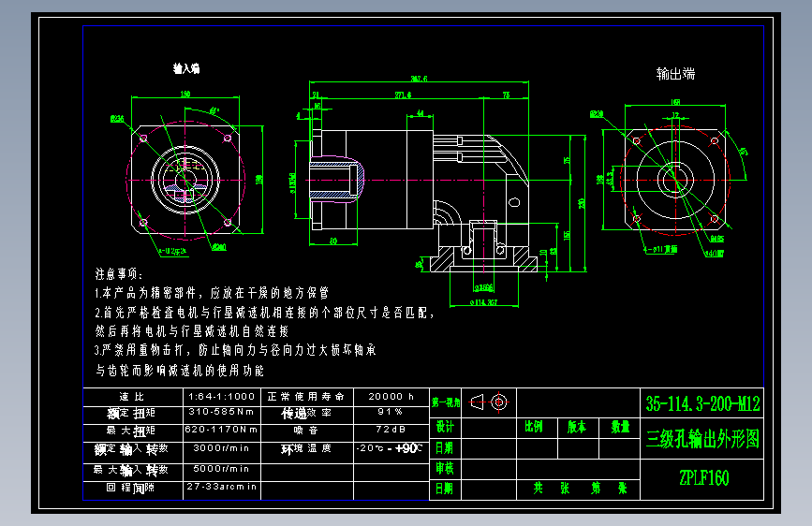Select the 5000r/min value
The image size is (812, 526).
[221, 469]
